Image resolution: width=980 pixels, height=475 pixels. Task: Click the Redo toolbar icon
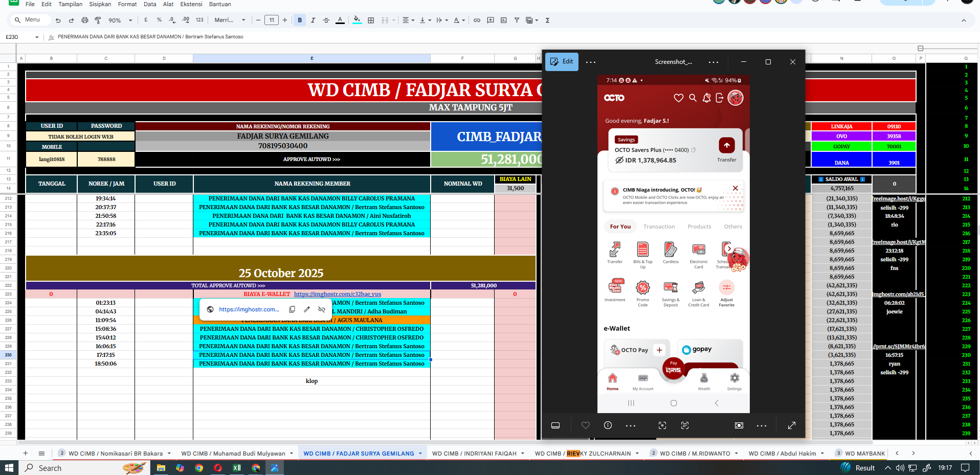point(71,20)
